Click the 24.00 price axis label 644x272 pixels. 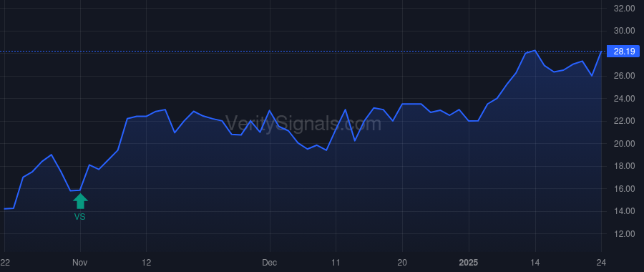coord(624,99)
